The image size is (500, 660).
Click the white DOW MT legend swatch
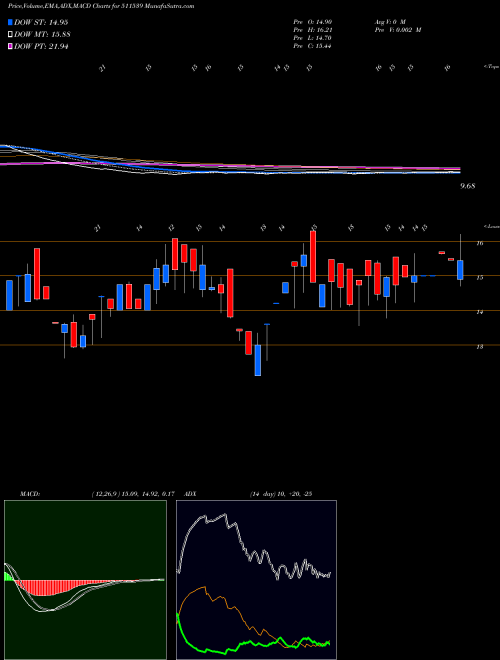pyautogui.click(x=10, y=34)
